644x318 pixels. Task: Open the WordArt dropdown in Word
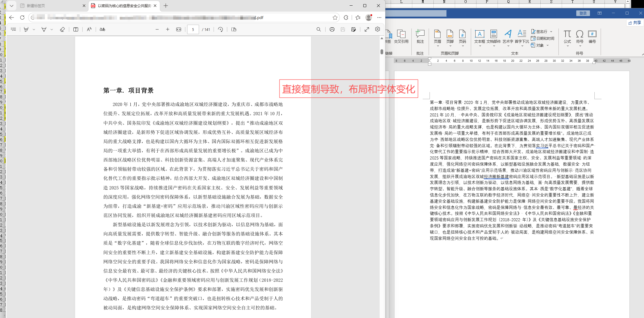pyautogui.click(x=508, y=38)
